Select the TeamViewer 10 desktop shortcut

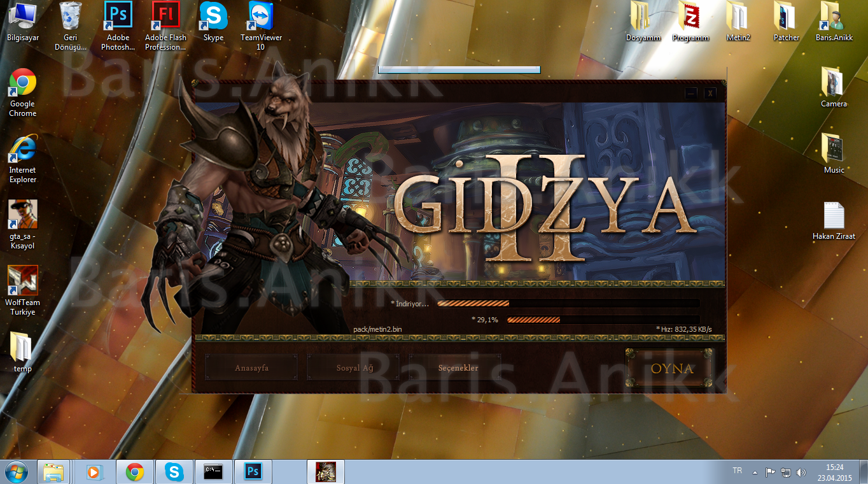[261, 26]
